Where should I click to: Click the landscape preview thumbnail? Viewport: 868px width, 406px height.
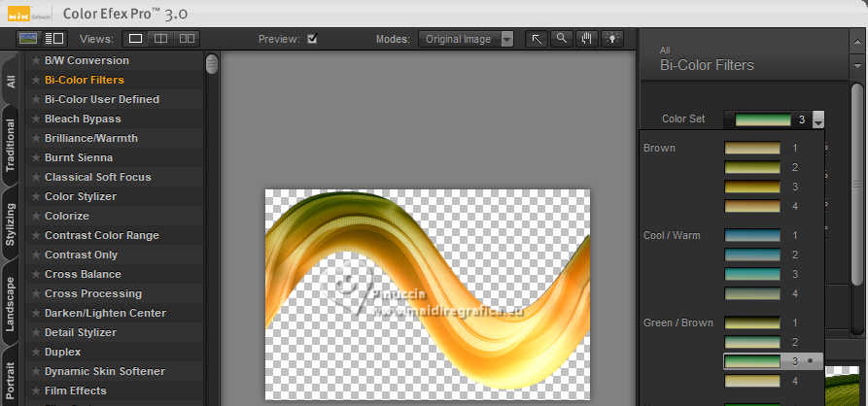[x=842, y=386]
